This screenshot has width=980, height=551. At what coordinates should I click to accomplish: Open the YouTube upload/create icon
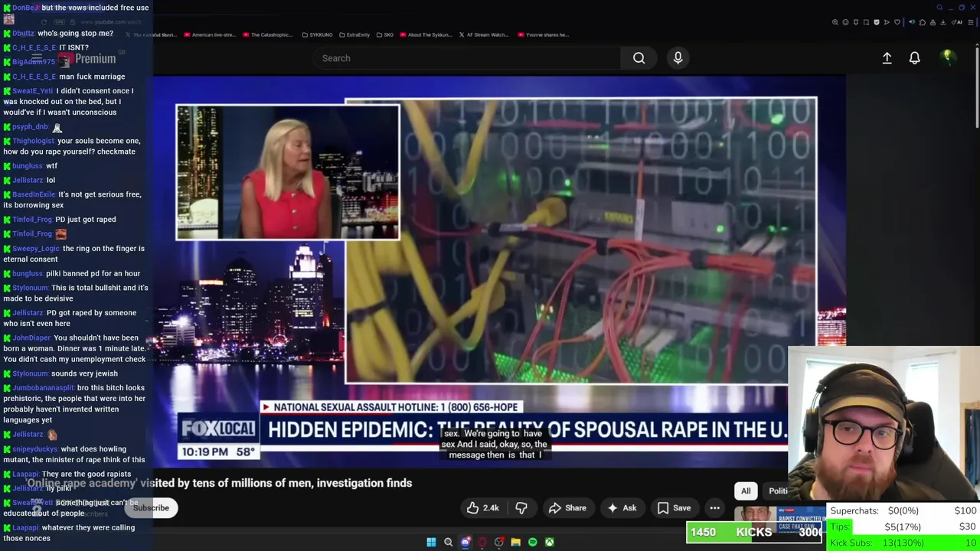pyautogui.click(x=887, y=58)
